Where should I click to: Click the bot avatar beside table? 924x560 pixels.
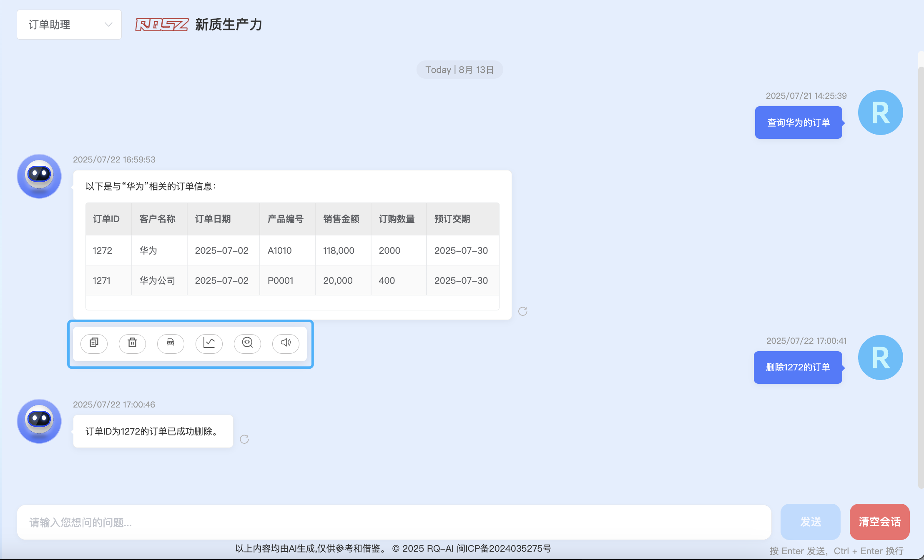[x=39, y=176]
